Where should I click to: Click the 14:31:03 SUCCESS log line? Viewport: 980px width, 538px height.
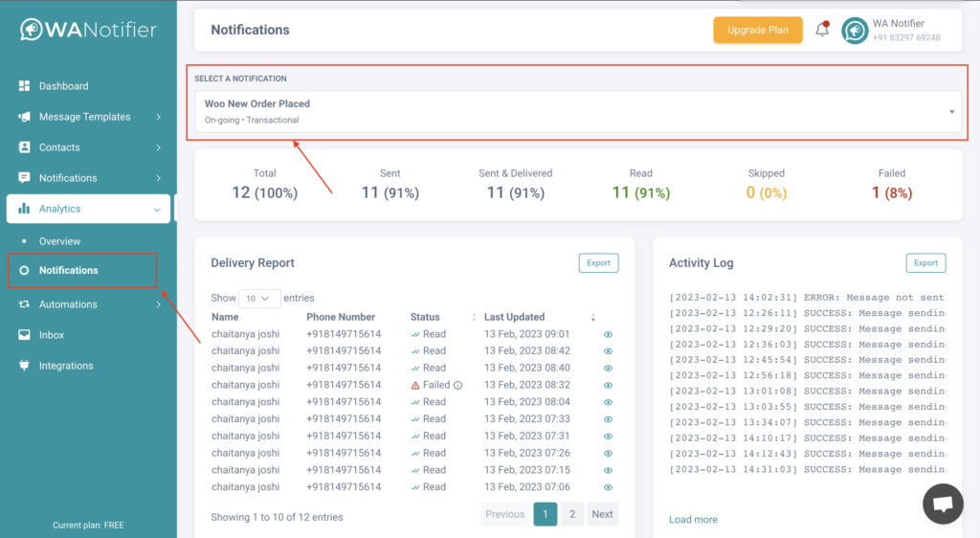[807, 469]
